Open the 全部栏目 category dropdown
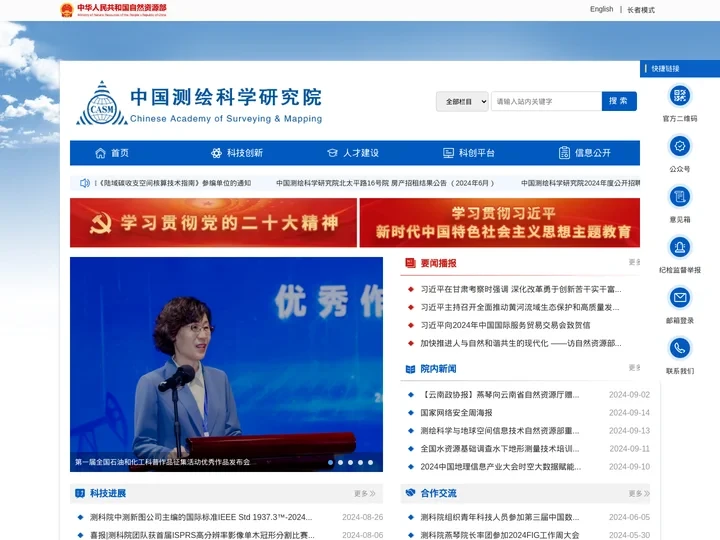720x540 pixels. click(462, 101)
